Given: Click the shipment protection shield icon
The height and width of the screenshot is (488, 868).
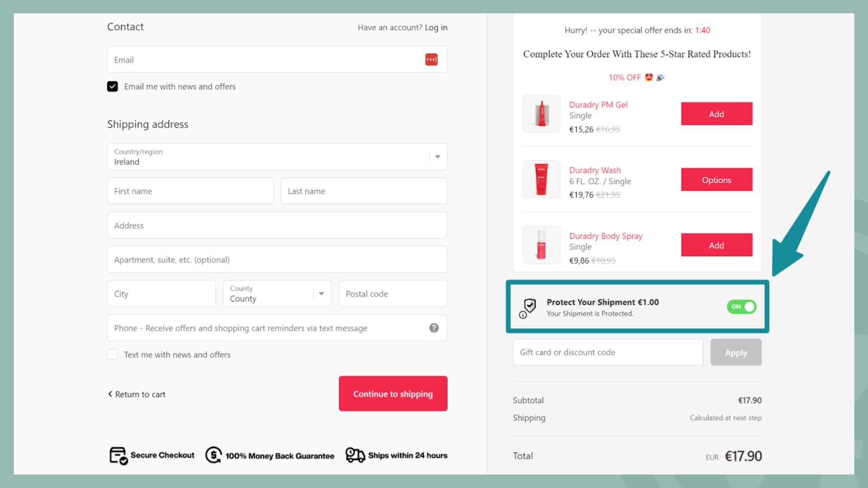Looking at the screenshot, I should coord(530,305).
